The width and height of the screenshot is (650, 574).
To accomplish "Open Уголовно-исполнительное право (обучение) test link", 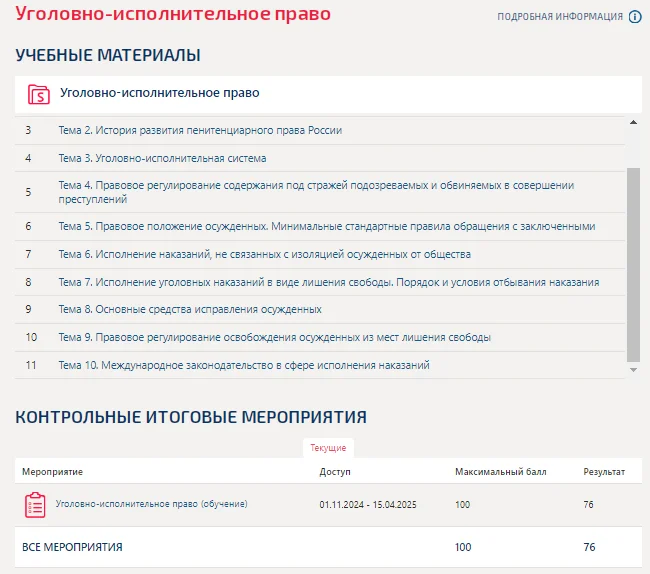I will tap(151, 504).
